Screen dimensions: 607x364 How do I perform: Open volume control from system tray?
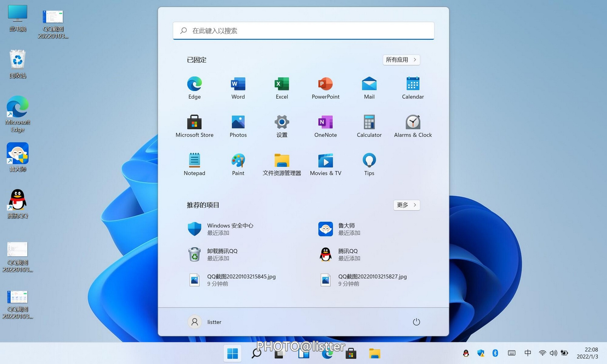pyautogui.click(x=554, y=353)
